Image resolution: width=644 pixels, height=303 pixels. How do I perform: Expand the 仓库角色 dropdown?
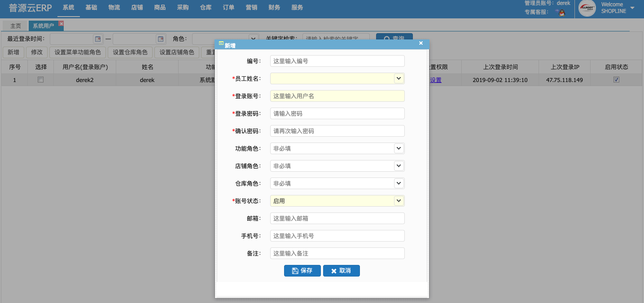pos(399,183)
